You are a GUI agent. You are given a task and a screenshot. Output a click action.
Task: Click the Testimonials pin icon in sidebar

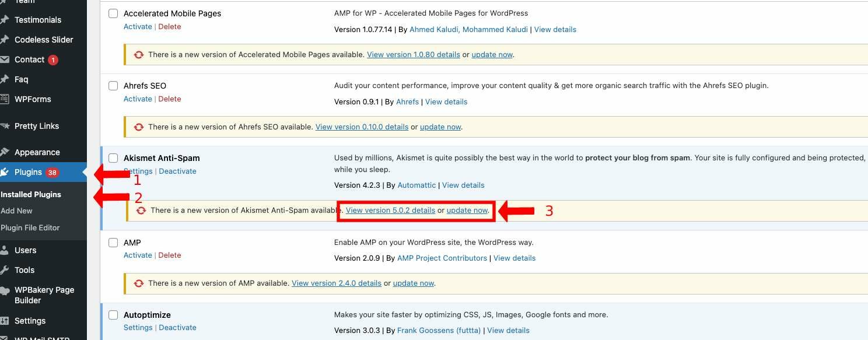tap(4, 20)
